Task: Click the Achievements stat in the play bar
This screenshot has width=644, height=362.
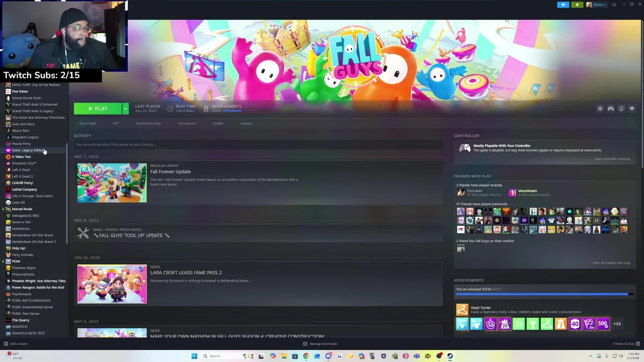Action: click(x=223, y=109)
